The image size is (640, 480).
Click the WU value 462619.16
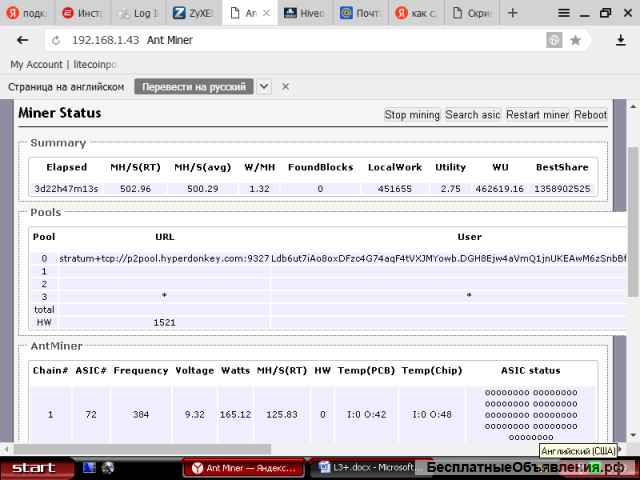point(500,189)
